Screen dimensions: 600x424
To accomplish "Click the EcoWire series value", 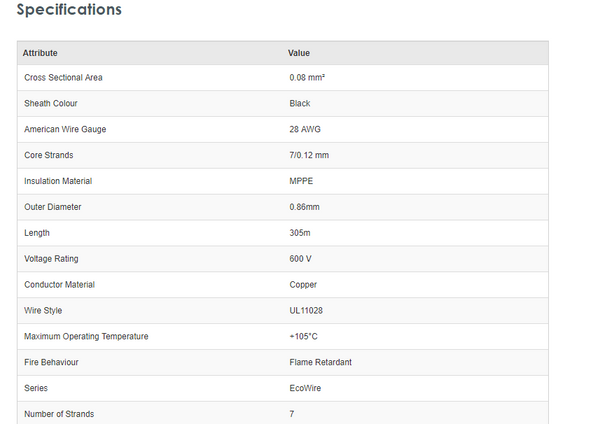I will click(305, 388).
